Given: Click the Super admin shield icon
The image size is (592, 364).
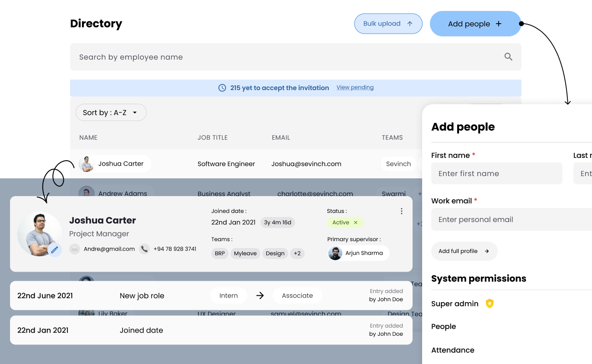Looking at the screenshot, I should (490, 303).
